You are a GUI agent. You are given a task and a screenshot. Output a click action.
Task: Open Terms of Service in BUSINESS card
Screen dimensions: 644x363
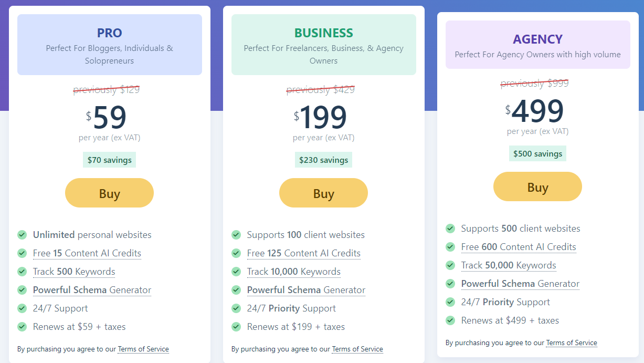click(x=357, y=349)
